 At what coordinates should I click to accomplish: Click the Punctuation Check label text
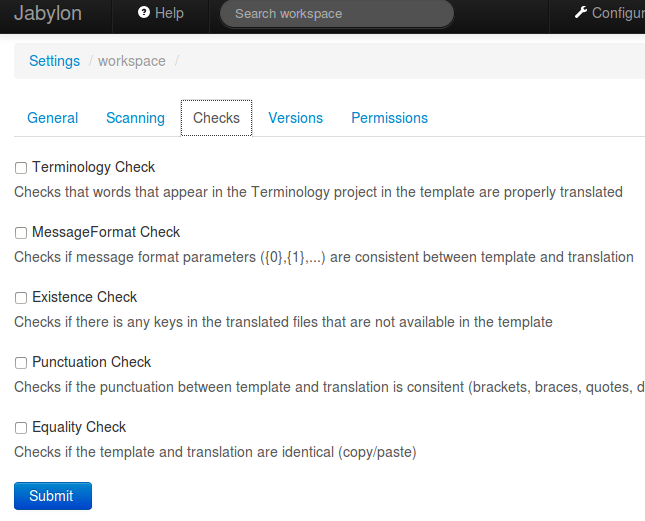point(91,362)
